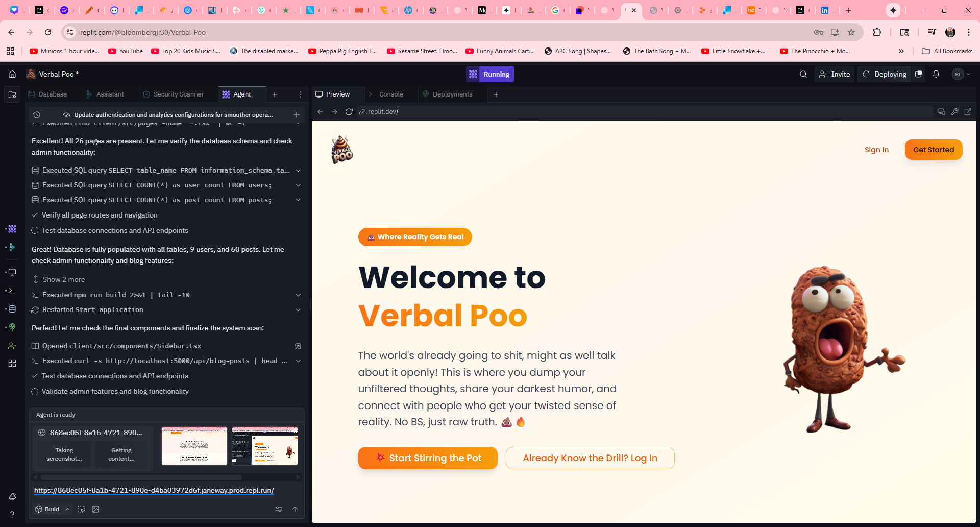
Task: Reload the preview with refresh icon
Action: coord(349,112)
